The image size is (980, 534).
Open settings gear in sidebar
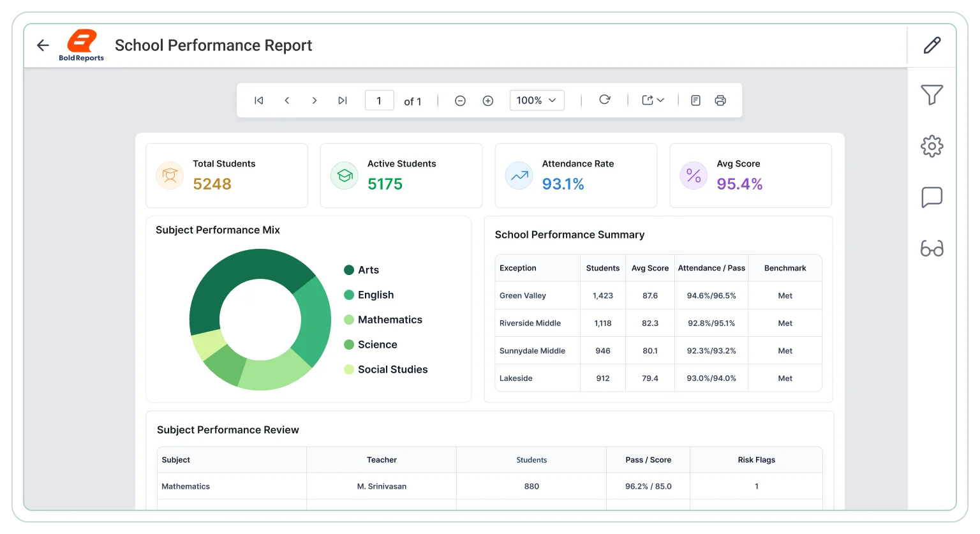932,146
